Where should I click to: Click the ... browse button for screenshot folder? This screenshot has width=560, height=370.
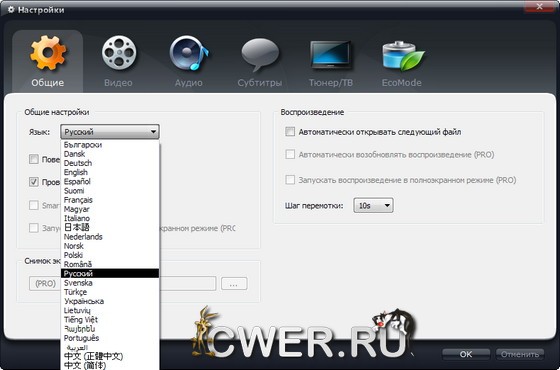(x=234, y=284)
